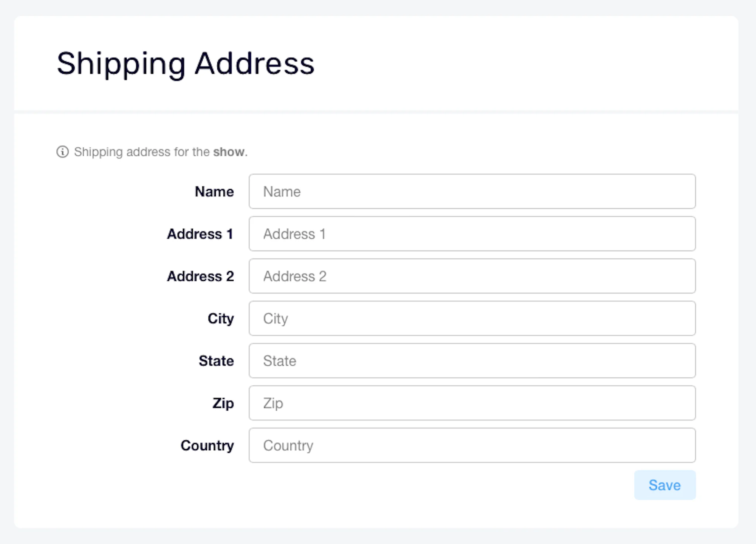Activate the Zip input field
The width and height of the screenshot is (756, 544).
pyautogui.click(x=472, y=403)
